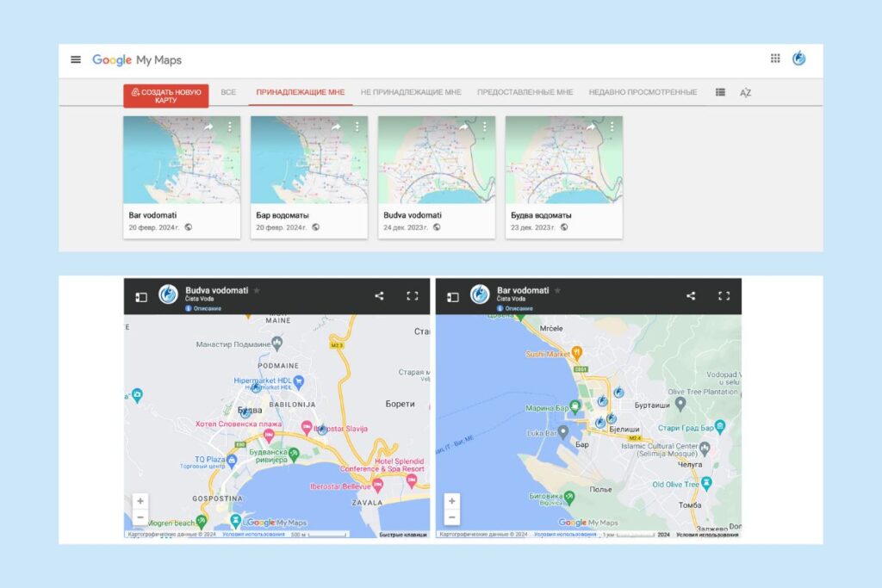Click the Olive Tree Plantation pin
882x588 pixels.
[x=680, y=403]
